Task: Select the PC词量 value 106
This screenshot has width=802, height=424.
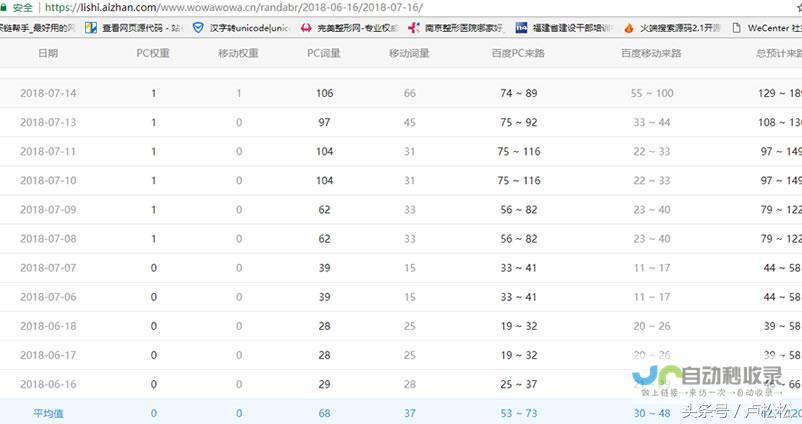Action: pyautogui.click(x=324, y=93)
